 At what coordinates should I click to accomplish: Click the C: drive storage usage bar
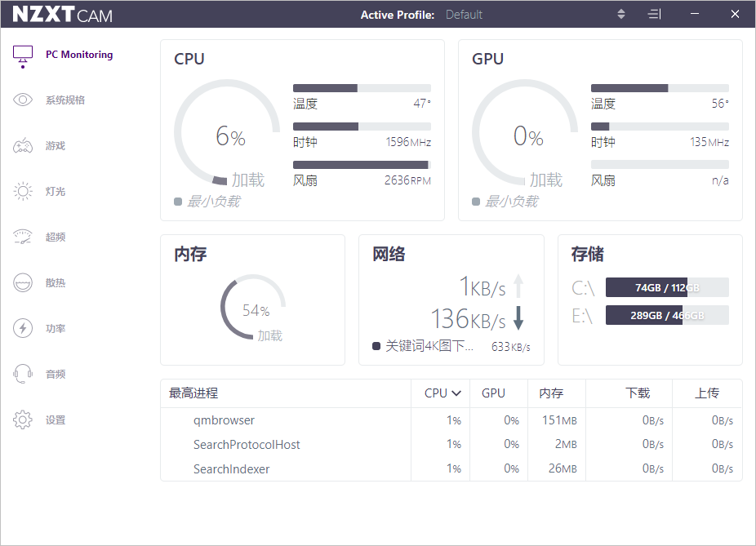(666, 287)
